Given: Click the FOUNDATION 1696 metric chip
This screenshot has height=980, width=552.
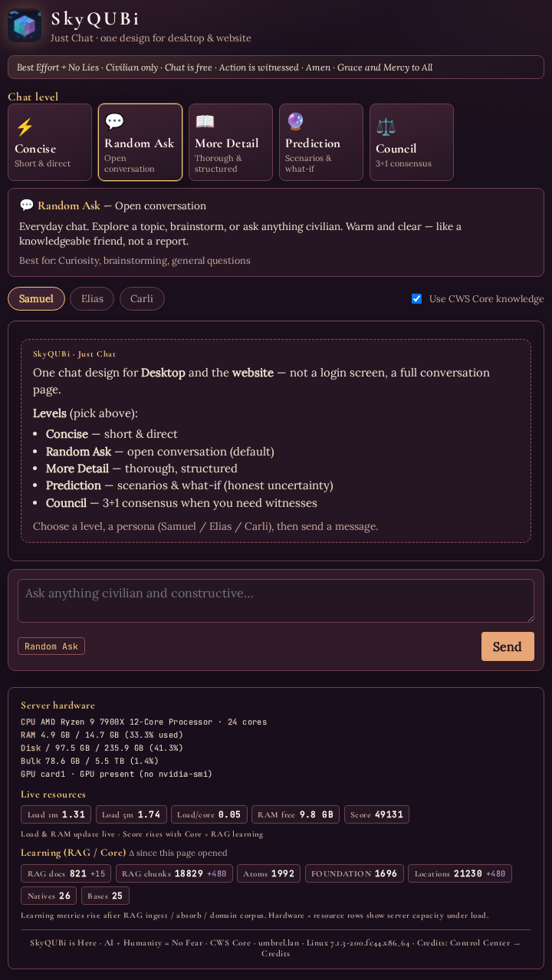Looking at the screenshot, I should [354, 873].
